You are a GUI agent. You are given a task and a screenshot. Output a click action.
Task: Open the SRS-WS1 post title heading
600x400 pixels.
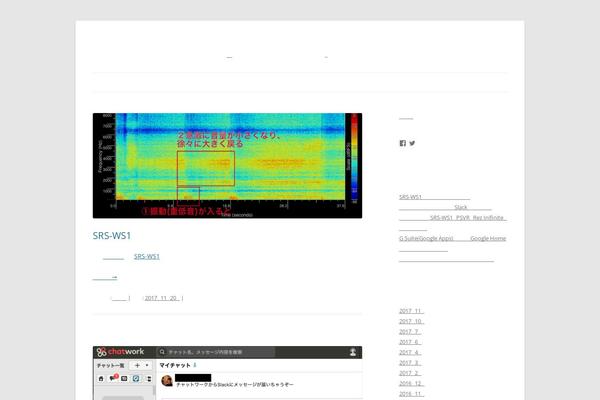tap(112, 236)
